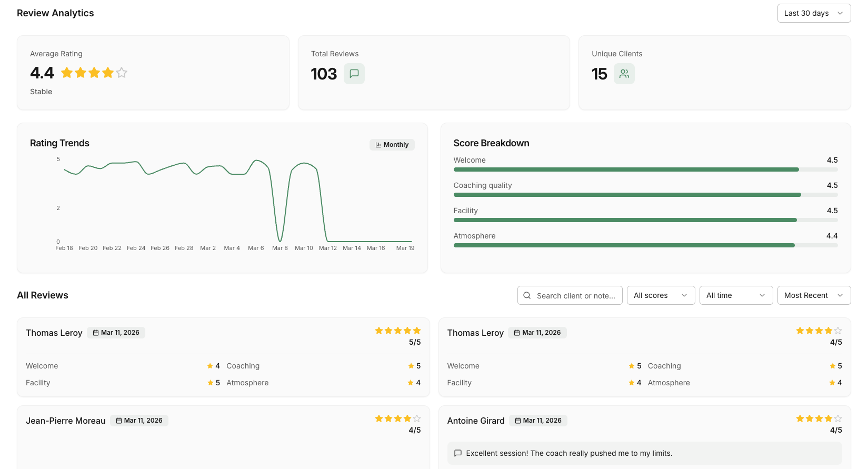Click the All Reviews heading
868x469 pixels.
pyautogui.click(x=43, y=295)
